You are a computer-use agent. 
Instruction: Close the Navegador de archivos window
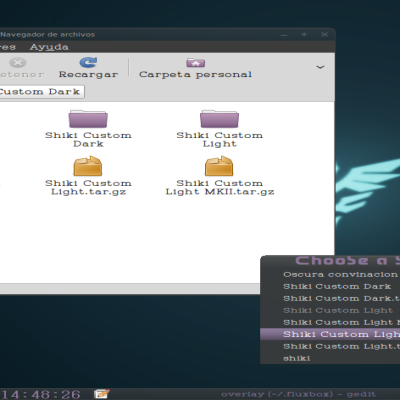click(x=324, y=34)
